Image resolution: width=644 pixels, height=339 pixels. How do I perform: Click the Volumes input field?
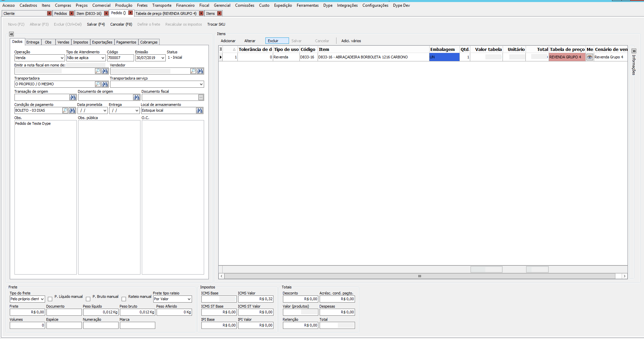click(x=27, y=326)
